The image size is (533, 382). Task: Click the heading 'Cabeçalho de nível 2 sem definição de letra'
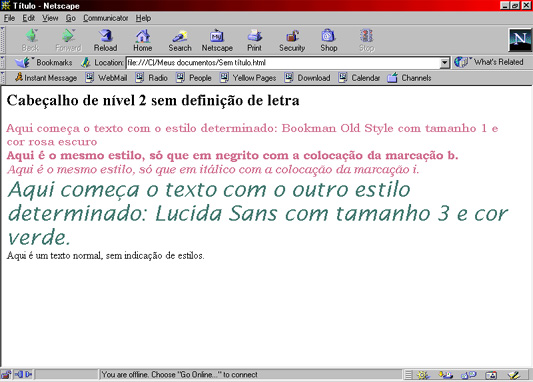(x=153, y=101)
